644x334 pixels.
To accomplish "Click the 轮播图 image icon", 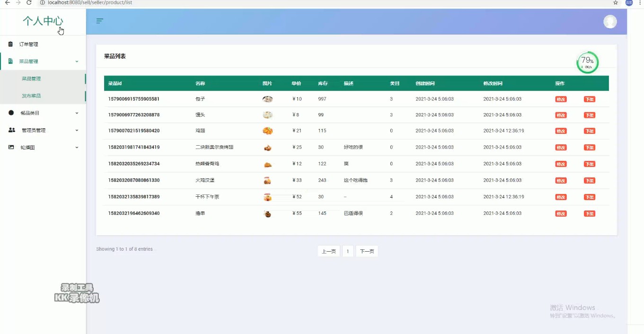I will pyautogui.click(x=11, y=147).
